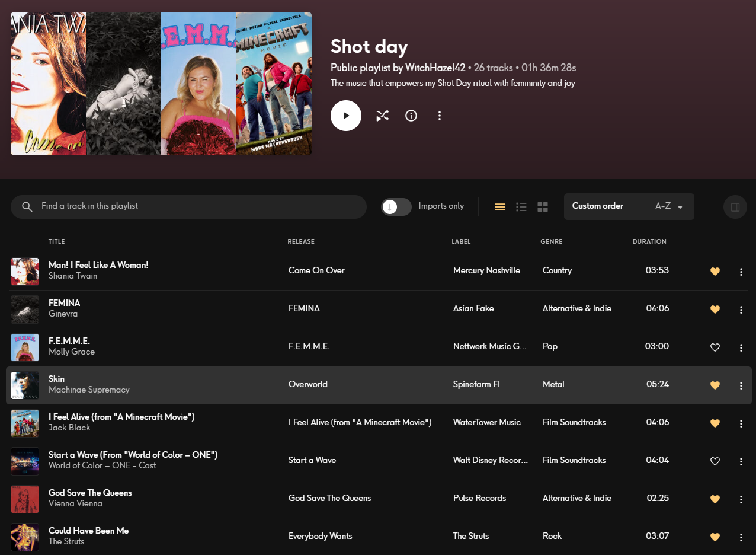
Task: Focus the Find a track search field
Action: 188,206
